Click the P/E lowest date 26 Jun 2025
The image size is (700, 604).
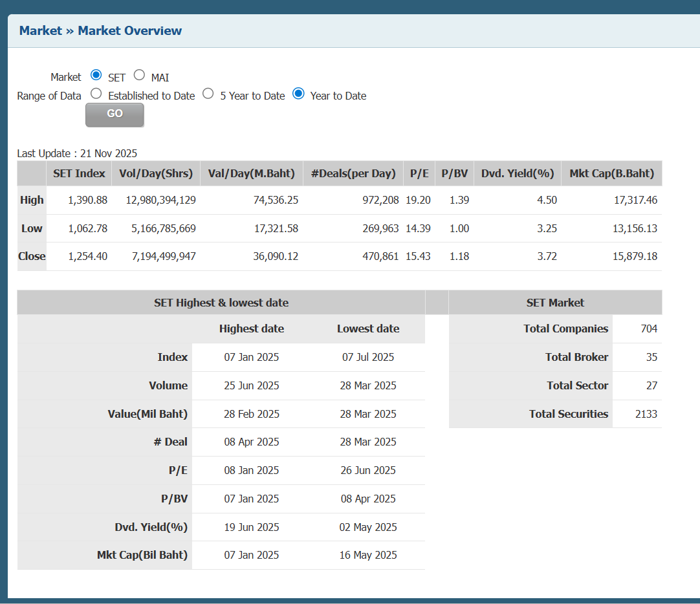point(368,471)
